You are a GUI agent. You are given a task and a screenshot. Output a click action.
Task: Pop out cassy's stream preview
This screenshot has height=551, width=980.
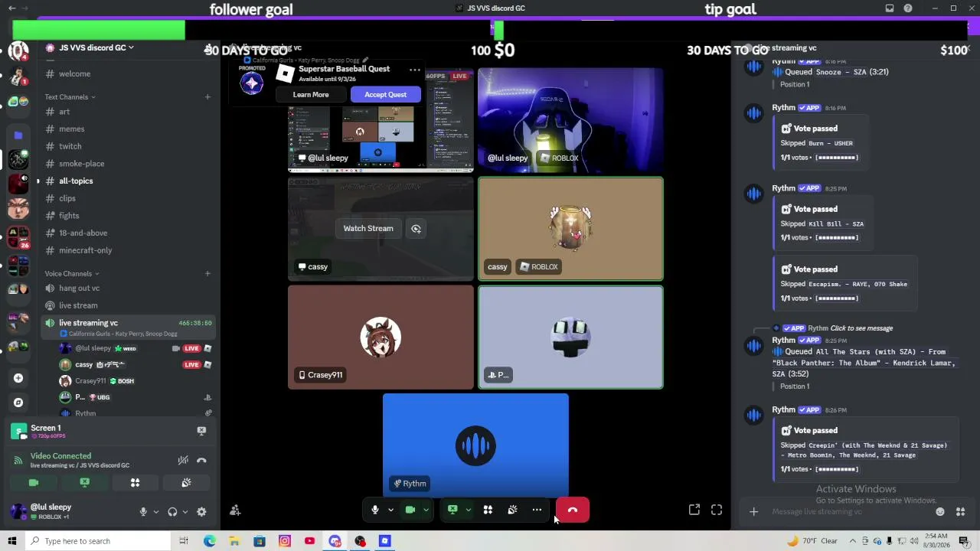416,228
